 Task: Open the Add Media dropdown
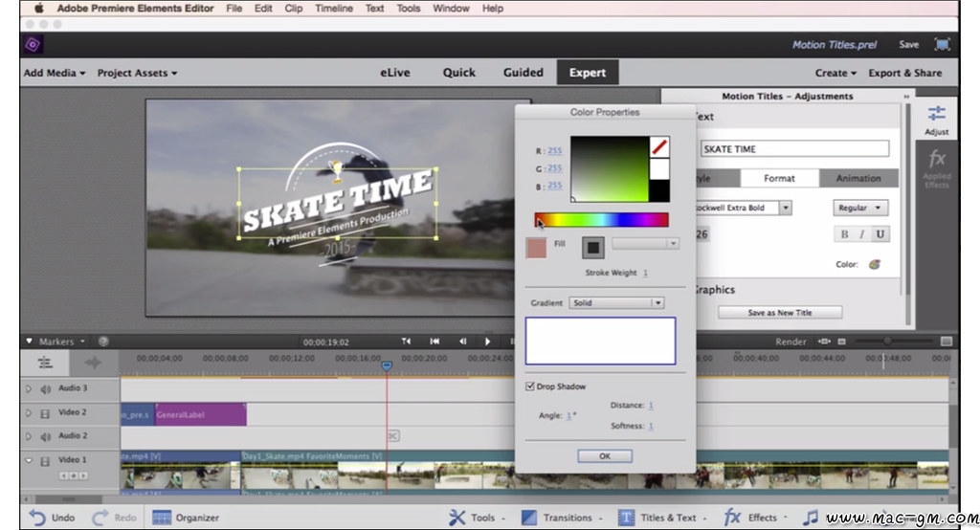pos(55,73)
